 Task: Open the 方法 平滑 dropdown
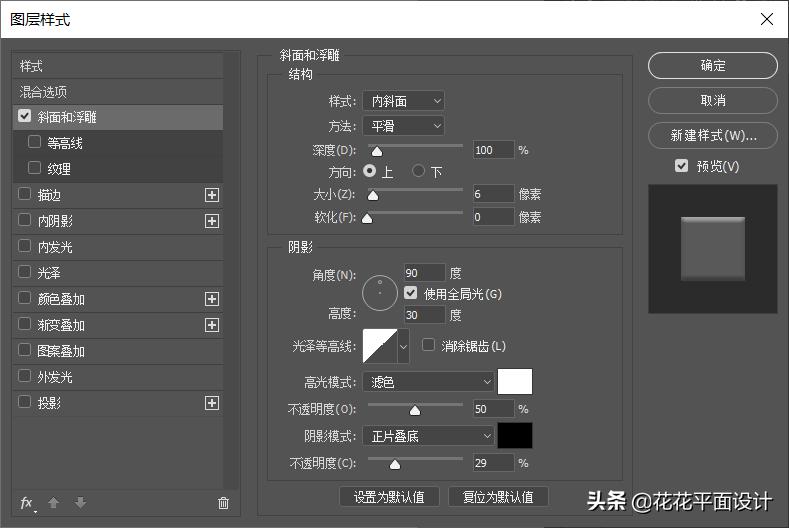[x=404, y=126]
